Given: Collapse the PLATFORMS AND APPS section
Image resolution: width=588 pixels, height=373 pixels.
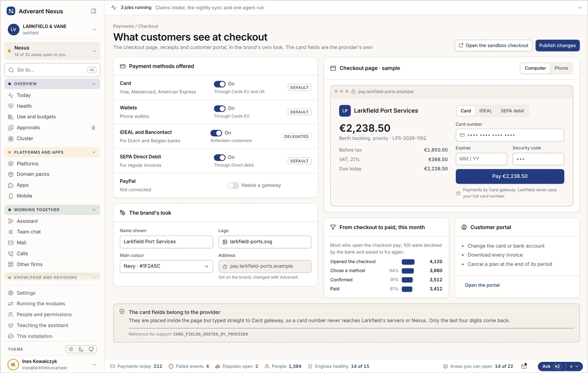Looking at the screenshot, I should [x=52, y=152].
